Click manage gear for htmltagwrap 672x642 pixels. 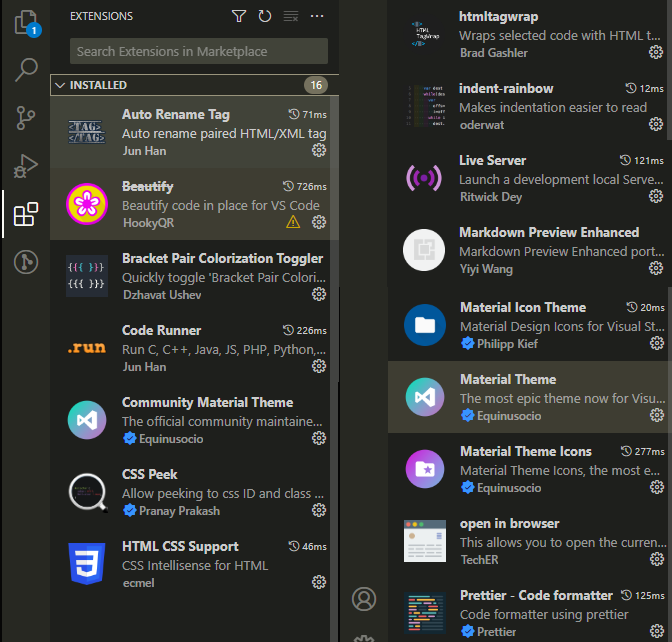click(656, 52)
